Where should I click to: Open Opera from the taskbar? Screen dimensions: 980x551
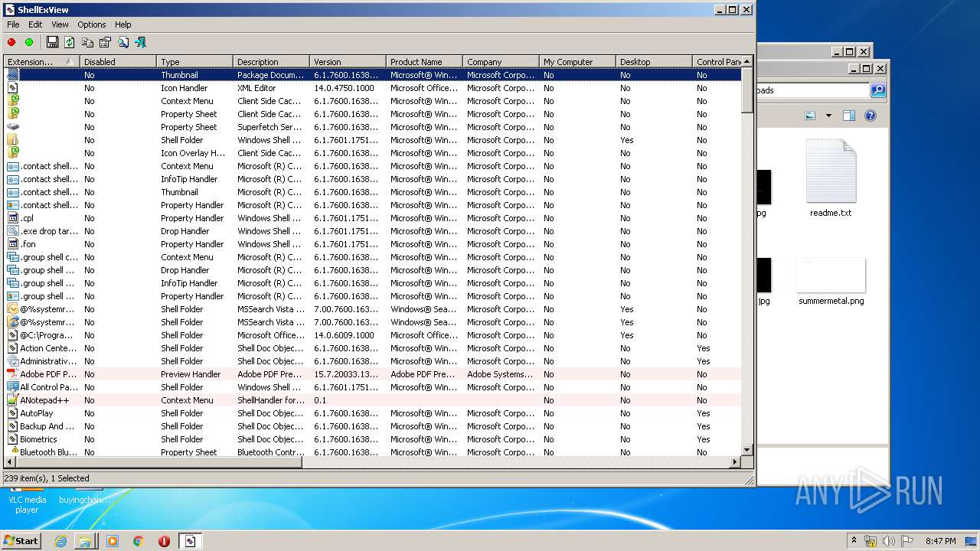pos(164,541)
